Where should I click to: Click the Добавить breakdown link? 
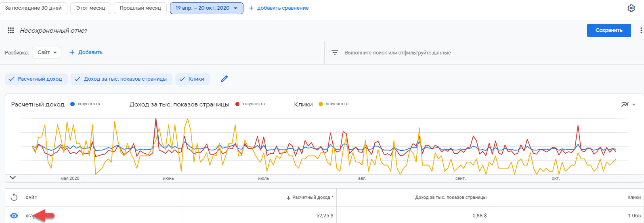click(86, 52)
